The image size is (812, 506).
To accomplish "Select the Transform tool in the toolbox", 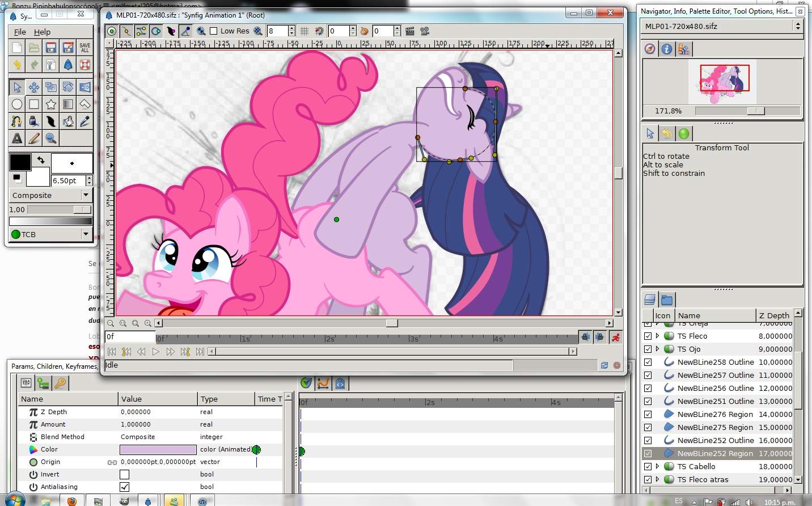I will coord(17,87).
